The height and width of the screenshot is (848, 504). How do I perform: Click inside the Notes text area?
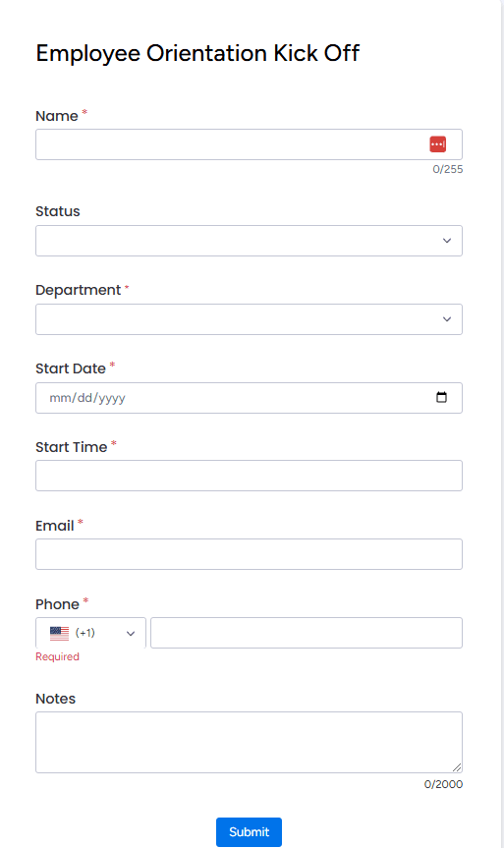[249, 742]
